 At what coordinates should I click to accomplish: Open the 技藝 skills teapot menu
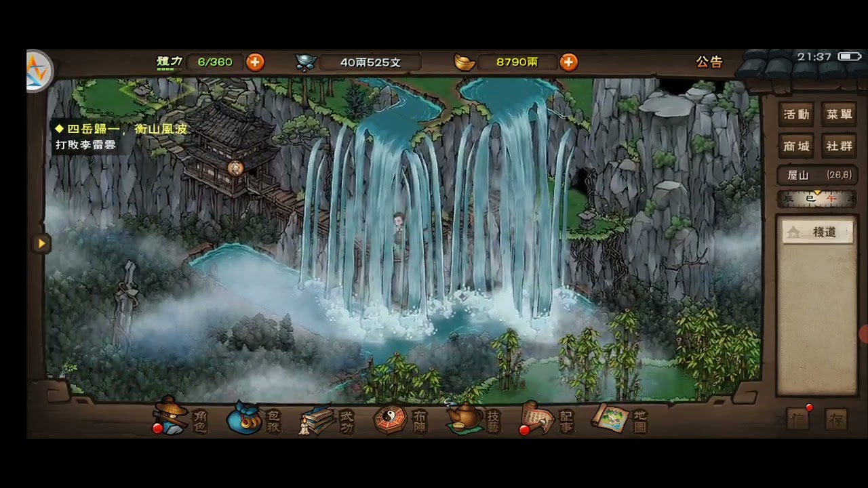(474, 418)
